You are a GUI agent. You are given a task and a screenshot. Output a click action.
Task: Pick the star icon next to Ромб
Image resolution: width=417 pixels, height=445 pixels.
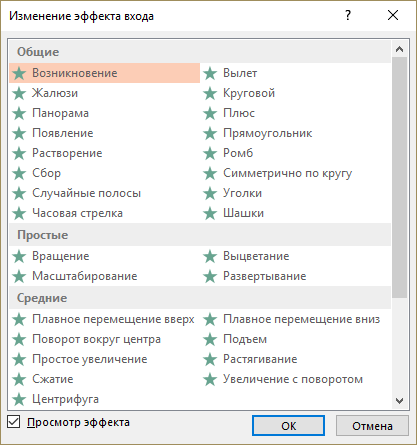click(210, 153)
